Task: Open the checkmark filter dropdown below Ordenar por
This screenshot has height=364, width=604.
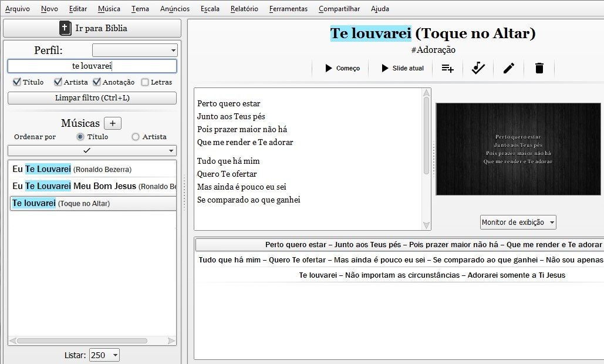Action: pyautogui.click(x=92, y=150)
